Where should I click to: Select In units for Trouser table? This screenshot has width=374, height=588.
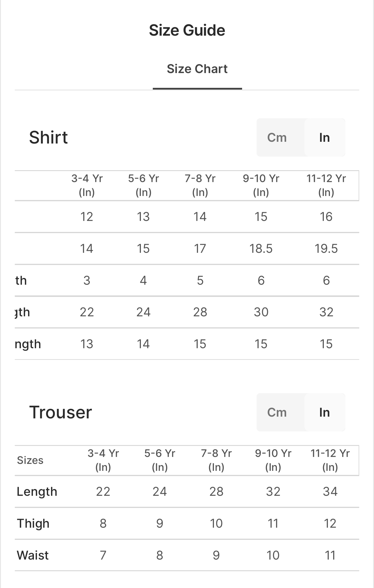(x=324, y=412)
